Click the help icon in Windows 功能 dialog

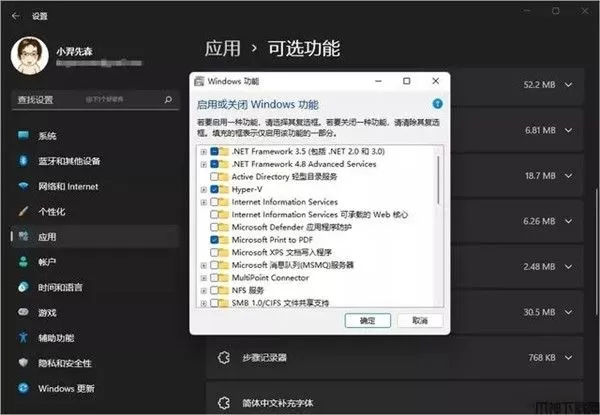pyautogui.click(x=437, y=104)
